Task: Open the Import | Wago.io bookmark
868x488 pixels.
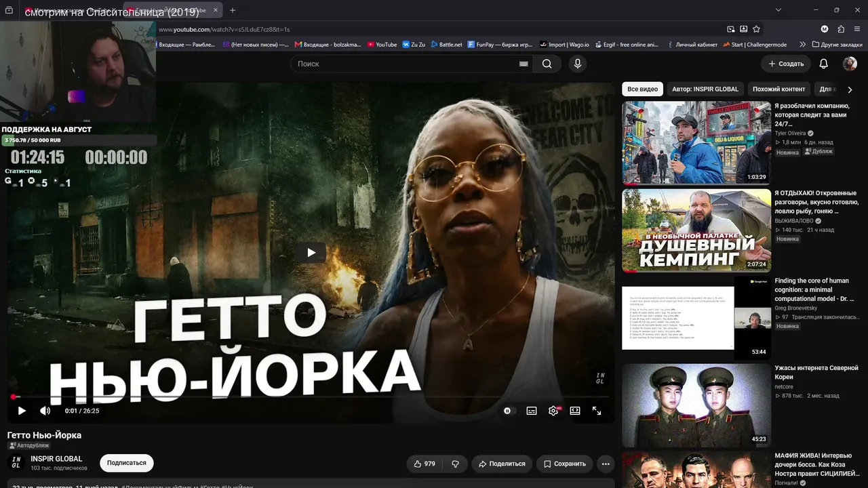Action: pos(564,45)
